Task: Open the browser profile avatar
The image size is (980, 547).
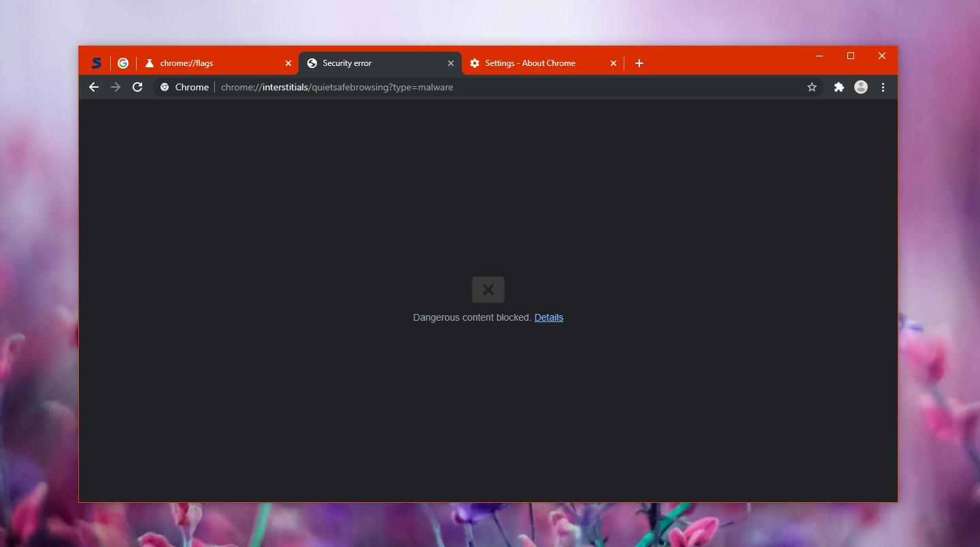Action: click(x=861, y=87)
